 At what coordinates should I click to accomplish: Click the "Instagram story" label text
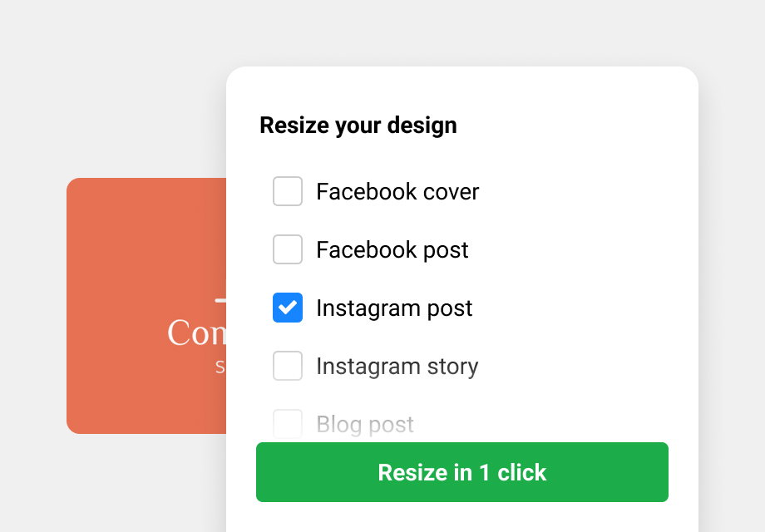click(x=397, y=367)
